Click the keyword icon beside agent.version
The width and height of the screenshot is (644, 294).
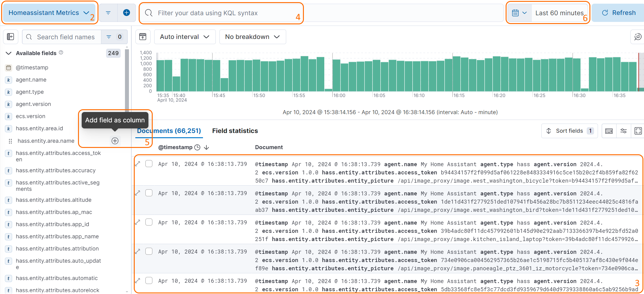[9, 104]
